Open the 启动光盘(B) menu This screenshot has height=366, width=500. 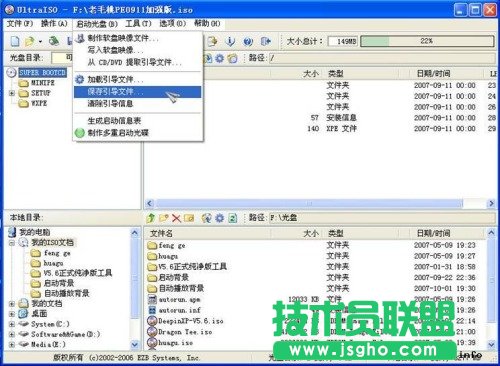97,24
